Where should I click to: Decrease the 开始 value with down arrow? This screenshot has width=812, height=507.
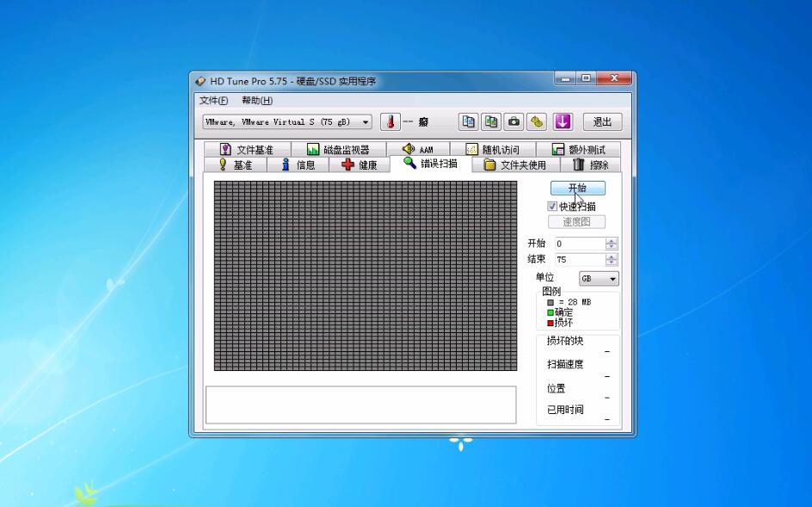(612, 246)
